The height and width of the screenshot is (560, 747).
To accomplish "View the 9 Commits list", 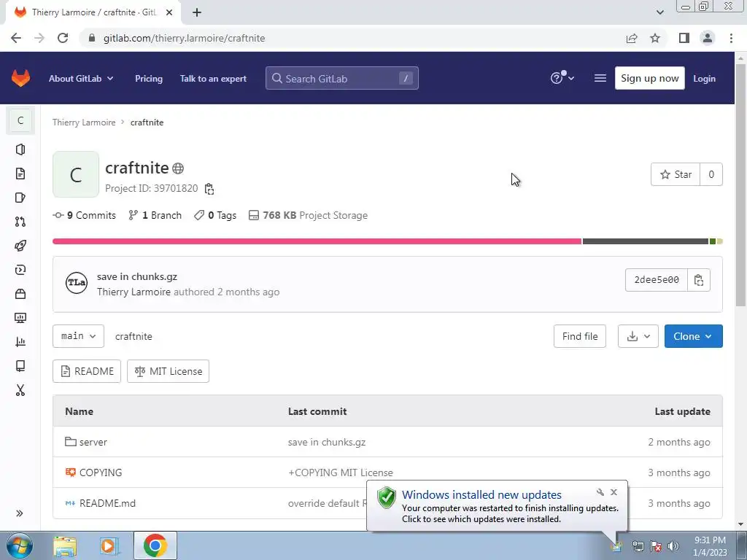I will [x=85, y=215].
